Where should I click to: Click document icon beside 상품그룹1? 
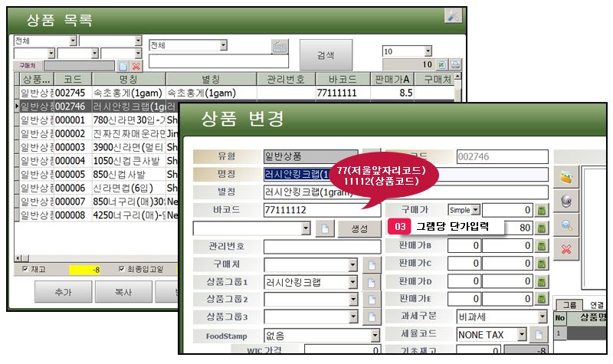click(372, 282)
